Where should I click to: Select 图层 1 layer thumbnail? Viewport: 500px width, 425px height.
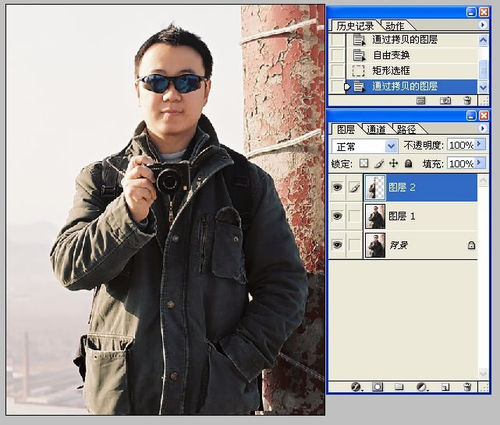coord(375,216)
